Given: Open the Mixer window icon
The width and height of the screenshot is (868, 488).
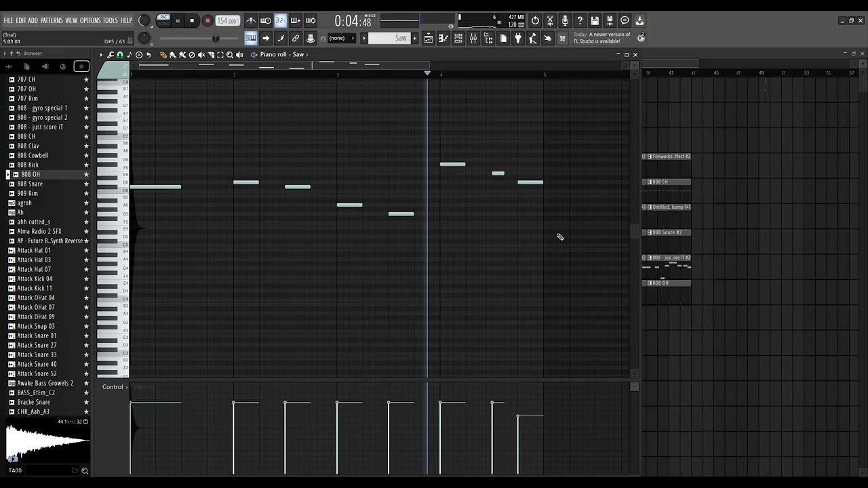Looking at the screenshot, I should [473, 39].
